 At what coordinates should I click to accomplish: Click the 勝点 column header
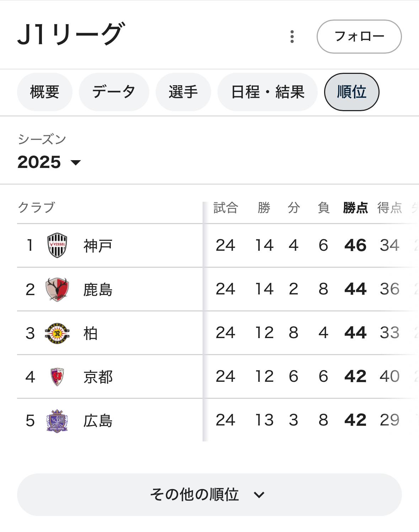tap(355, 207)
